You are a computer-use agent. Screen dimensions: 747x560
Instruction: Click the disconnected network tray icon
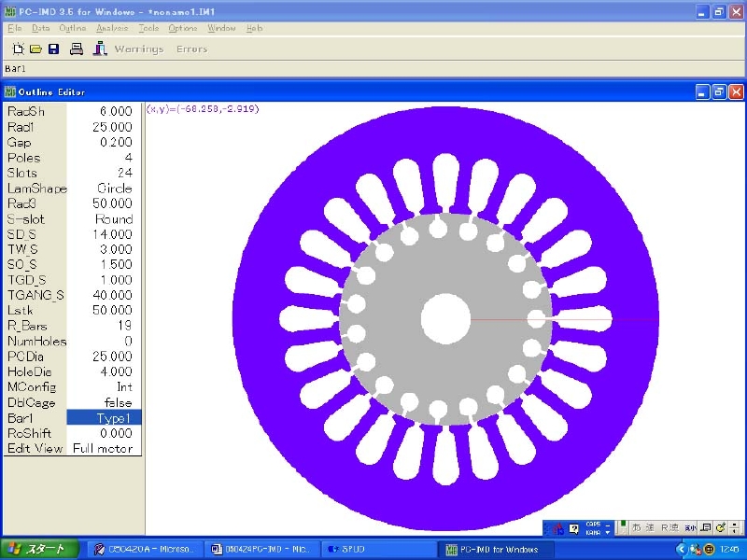695,550
